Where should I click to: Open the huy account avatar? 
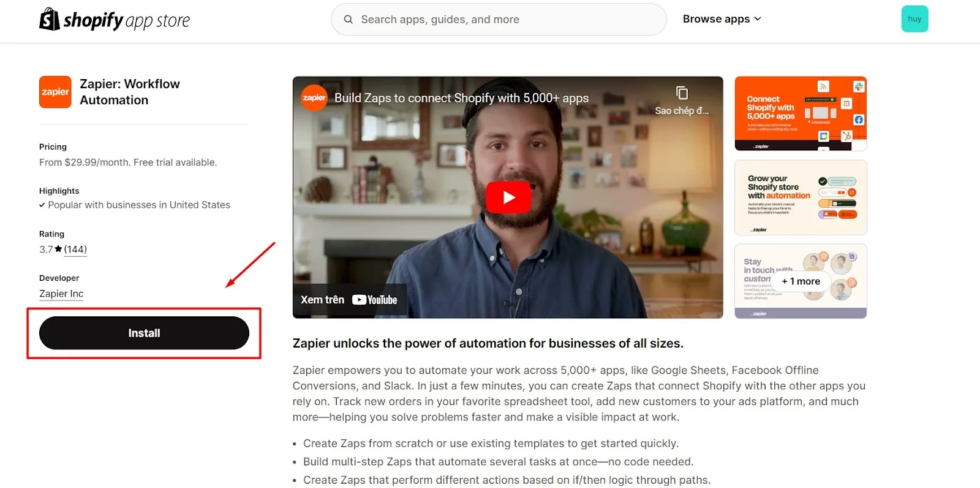pos(914,19)
